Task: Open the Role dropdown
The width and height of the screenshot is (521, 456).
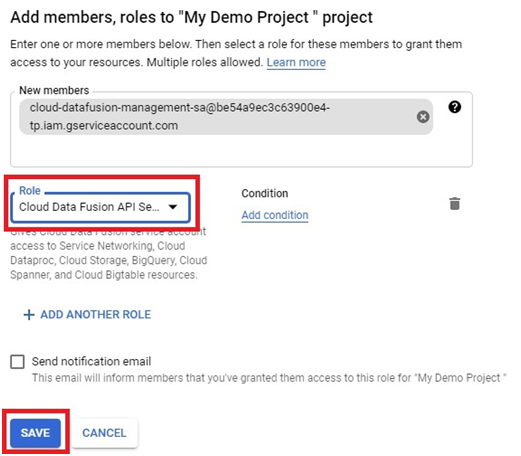Action: pos(100,207)
